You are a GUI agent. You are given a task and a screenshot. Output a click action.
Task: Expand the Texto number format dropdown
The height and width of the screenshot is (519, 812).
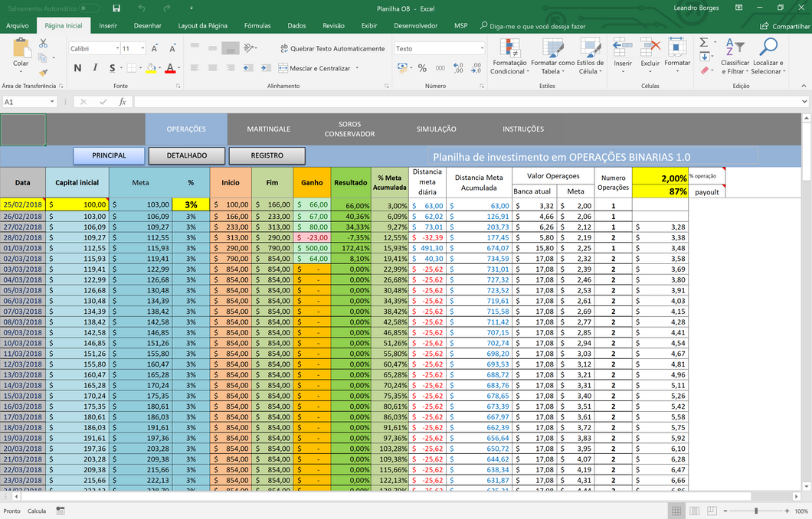(482, 48)
